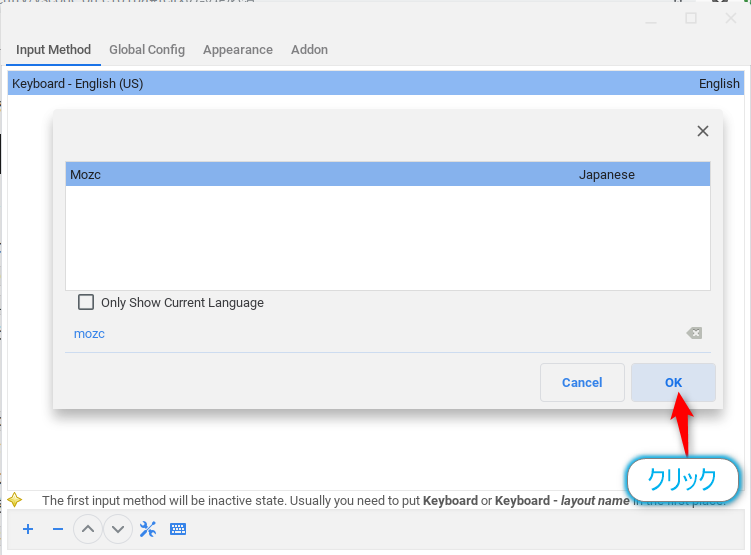This screenshot has height=555, width=751.
Task: Close the main configuration window
Action: point(730,18)
